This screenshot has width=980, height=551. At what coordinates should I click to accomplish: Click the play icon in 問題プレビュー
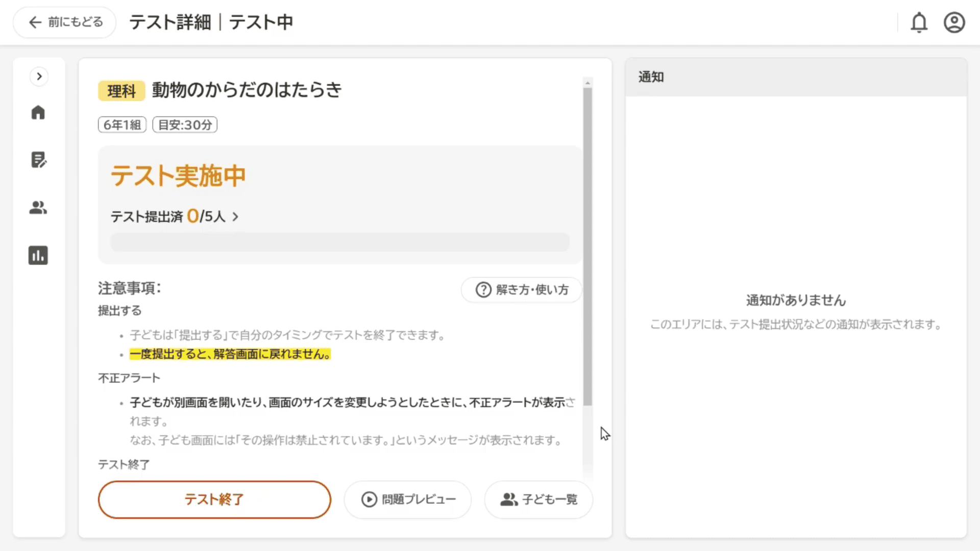click(369, 499)
